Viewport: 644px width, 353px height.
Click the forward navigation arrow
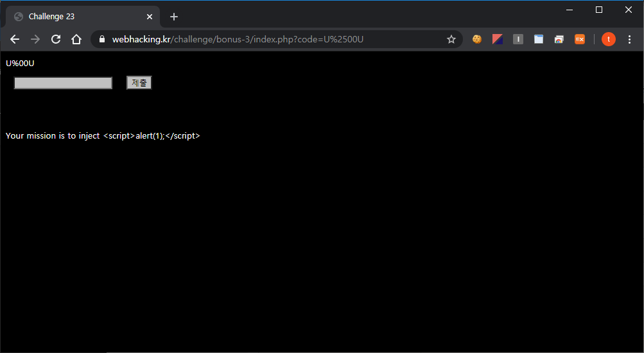click(x=35, y=39)
